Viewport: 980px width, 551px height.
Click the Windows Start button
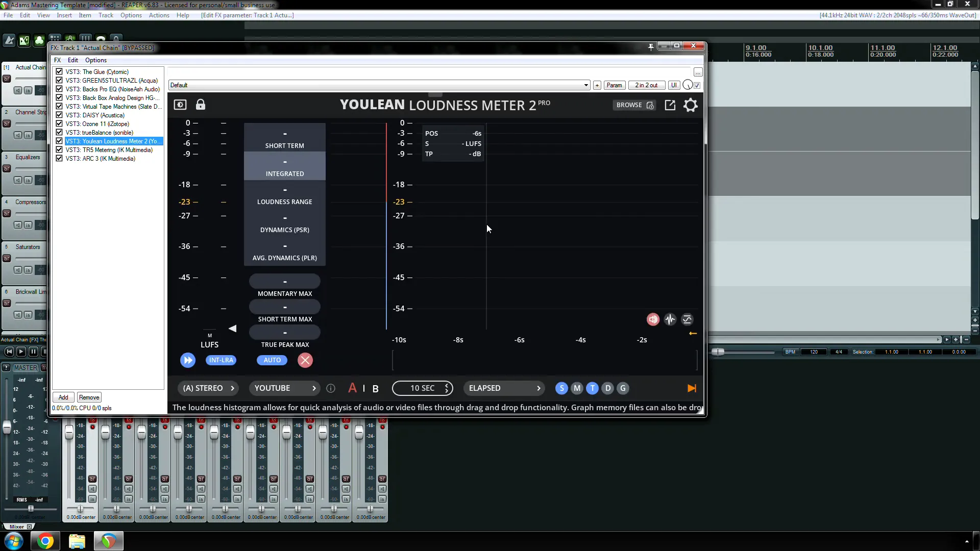14,541
